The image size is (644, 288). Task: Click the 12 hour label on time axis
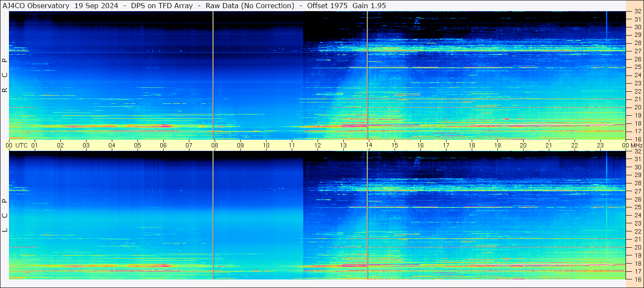pyautogui.click(x=318, y=145)
